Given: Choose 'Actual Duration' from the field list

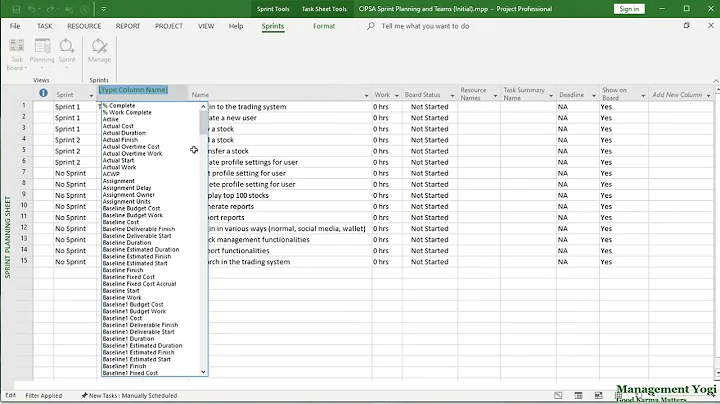Looking at the screenshot, I should tap(124, 133).
